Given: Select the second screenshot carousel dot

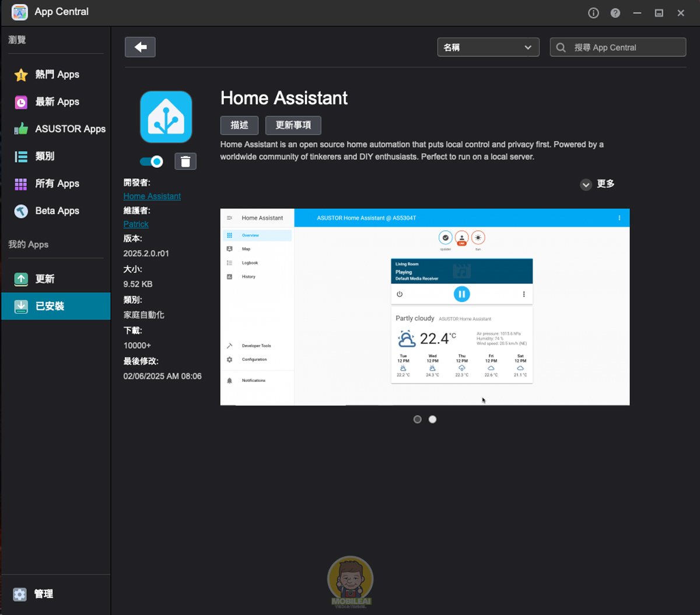Looking at the screenshot, I should tap(432, 419).
